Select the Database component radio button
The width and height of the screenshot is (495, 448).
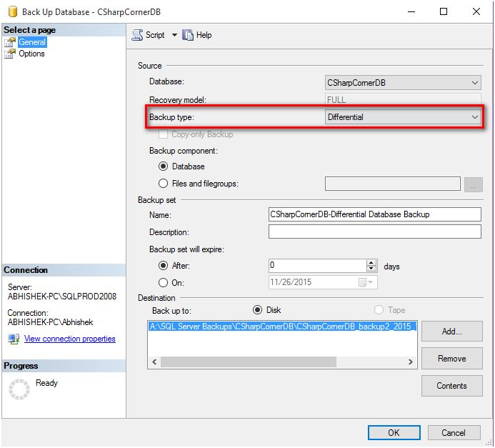point(163,166)
